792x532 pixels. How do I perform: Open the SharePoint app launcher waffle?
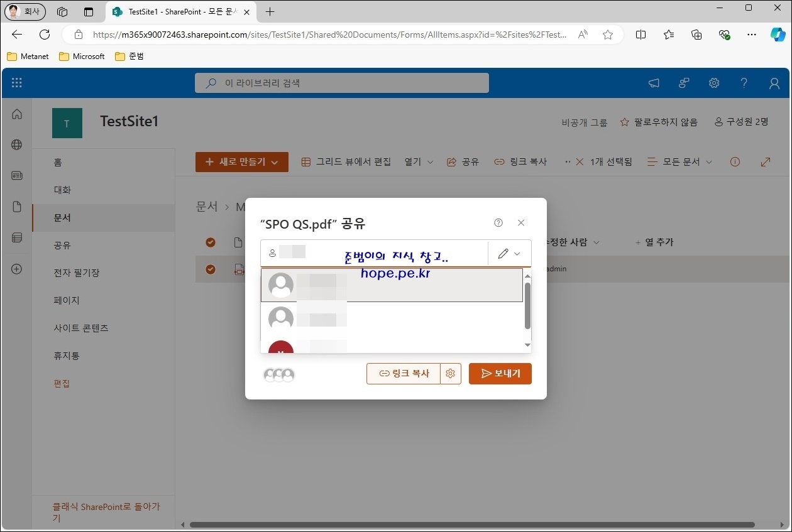(x=17, y=83)
